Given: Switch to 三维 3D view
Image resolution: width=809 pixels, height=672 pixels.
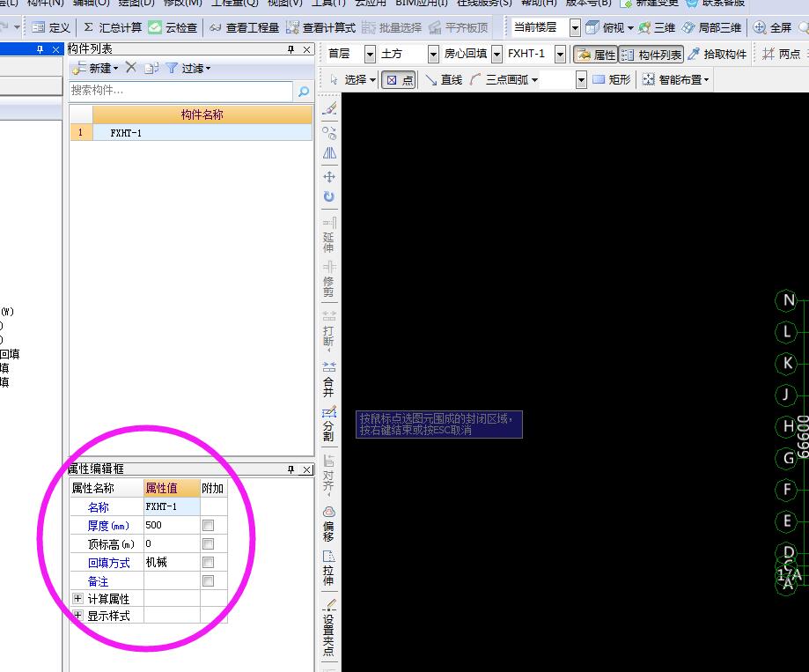Looking at the screenshot, I should 657,27.
